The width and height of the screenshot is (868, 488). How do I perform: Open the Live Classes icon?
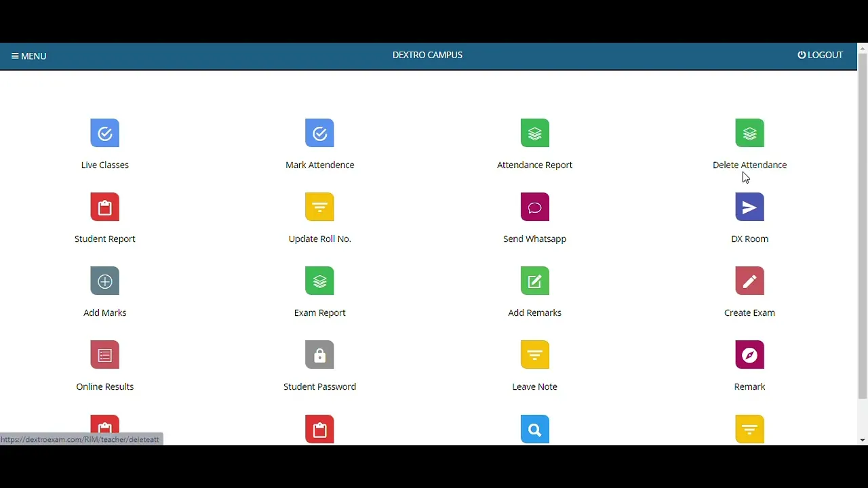[105, 133]
